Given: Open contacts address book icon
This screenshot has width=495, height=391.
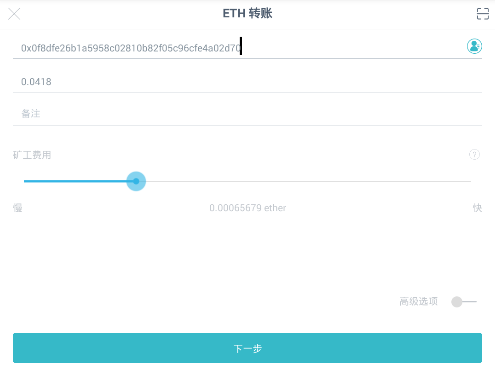Looking at the screenshot, I should [x=474, y=46].
